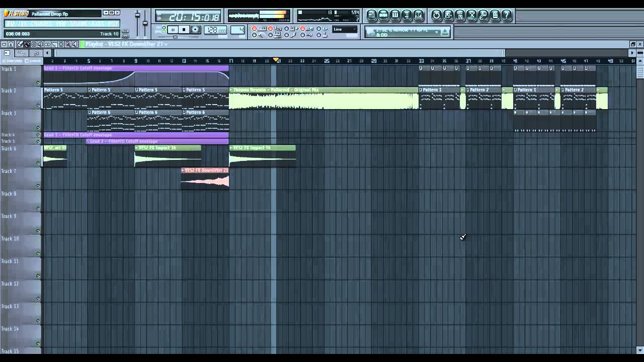Open the EDIT menu
This screenshot has height=362, width=644.
[x=23, y=24]
